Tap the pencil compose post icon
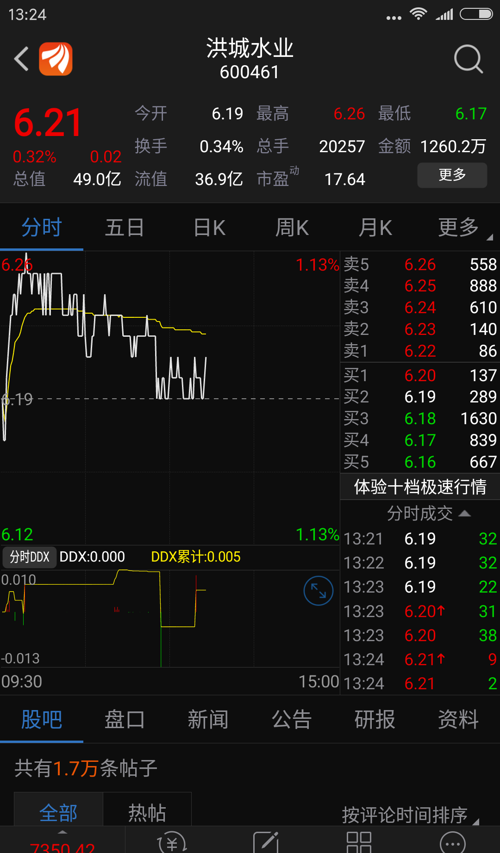This screenshot has width=500, height=853. pyautogui.click(x=266, y=842)
